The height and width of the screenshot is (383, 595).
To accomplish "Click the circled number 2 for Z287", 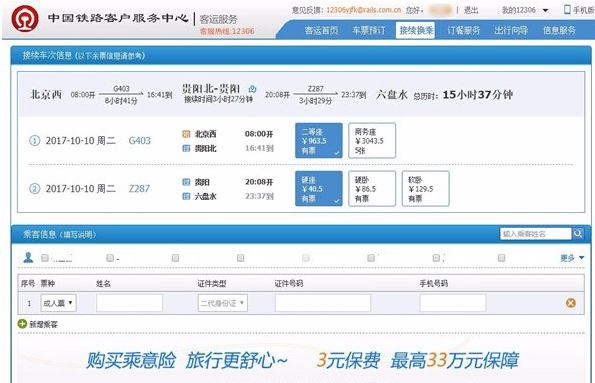I will 35,189.
